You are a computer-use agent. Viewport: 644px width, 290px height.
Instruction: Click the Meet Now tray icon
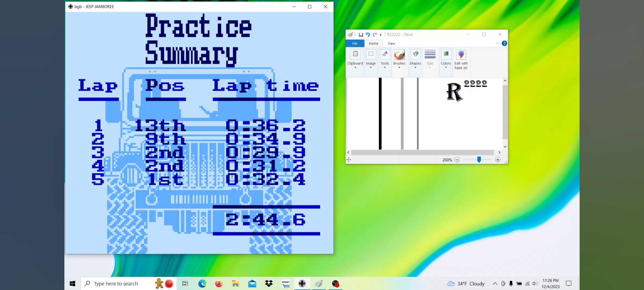tap(503, 284)
